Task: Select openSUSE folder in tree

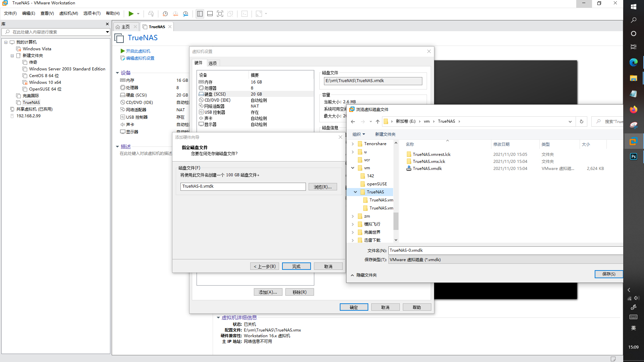Action: pos(377,184)
